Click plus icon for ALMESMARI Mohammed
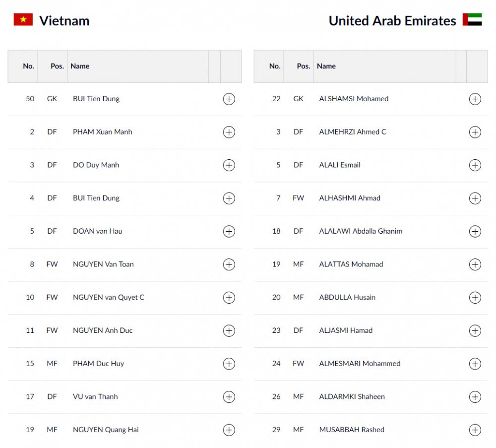 [x=475, y=364]
